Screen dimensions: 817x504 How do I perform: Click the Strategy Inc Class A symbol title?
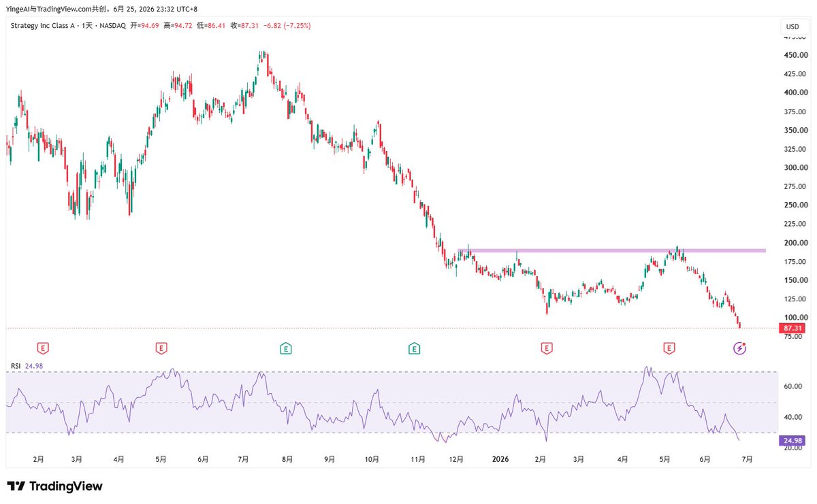point(44,26)
